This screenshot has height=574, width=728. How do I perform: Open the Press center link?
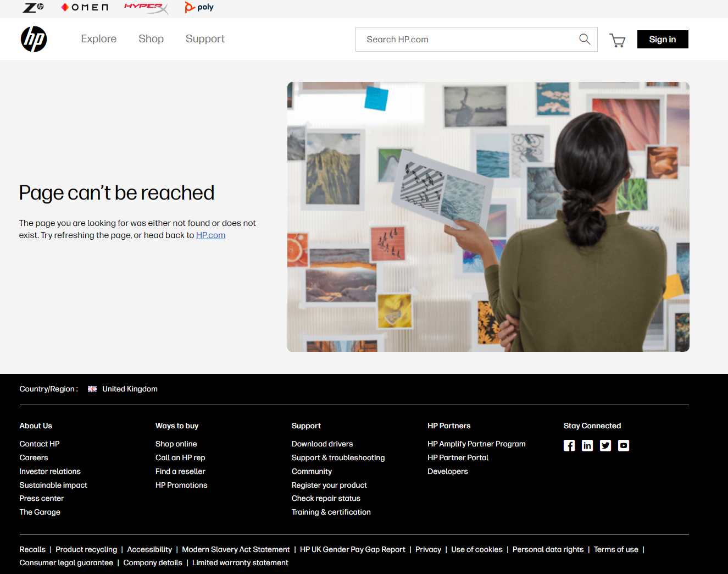(42, 498)
